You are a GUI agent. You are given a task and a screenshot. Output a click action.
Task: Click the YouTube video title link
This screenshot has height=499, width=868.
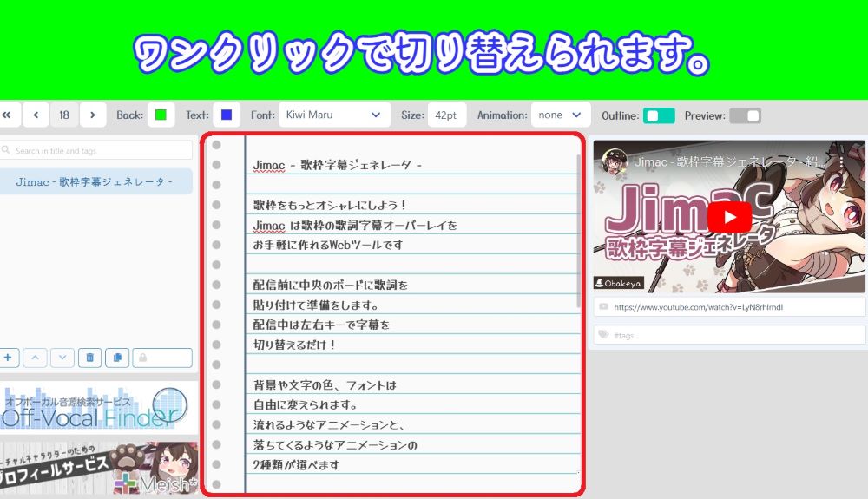pyautogui.click(x=730, y=162)
